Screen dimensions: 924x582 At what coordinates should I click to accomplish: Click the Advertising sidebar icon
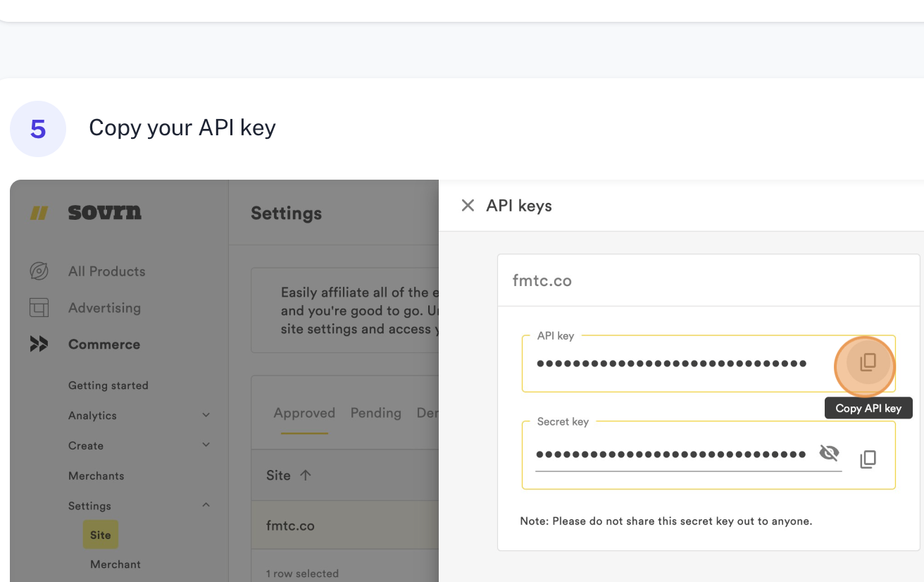[39, 308]
